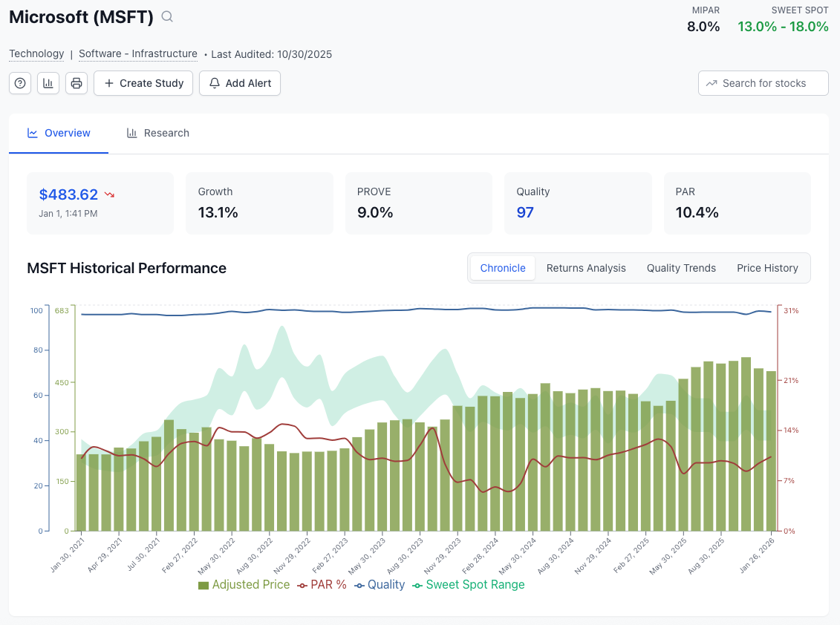Select the Quality Trends chart view
840x625 pixels.
click(681, 268)
